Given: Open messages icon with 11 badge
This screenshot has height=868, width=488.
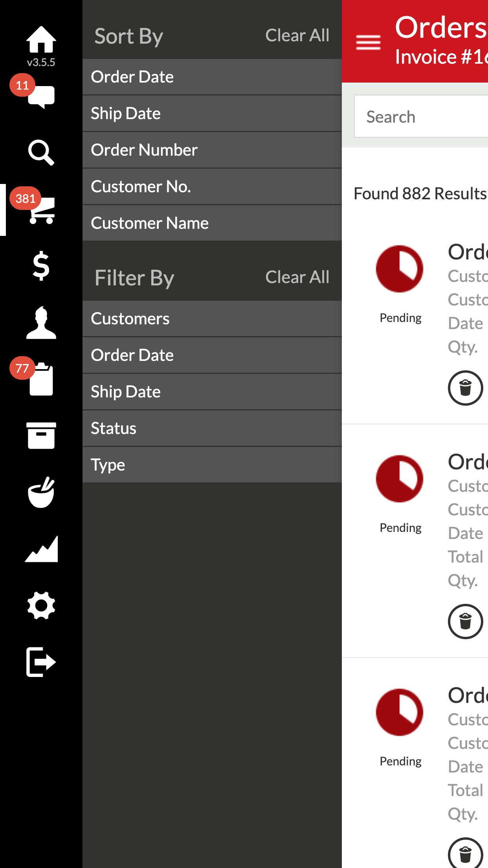Looking at the screenshot, I should click(41, 97).
